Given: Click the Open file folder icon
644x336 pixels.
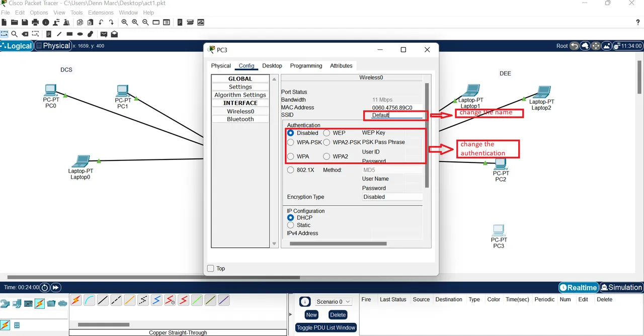Looking at the screenshot, I should point(15,22).
